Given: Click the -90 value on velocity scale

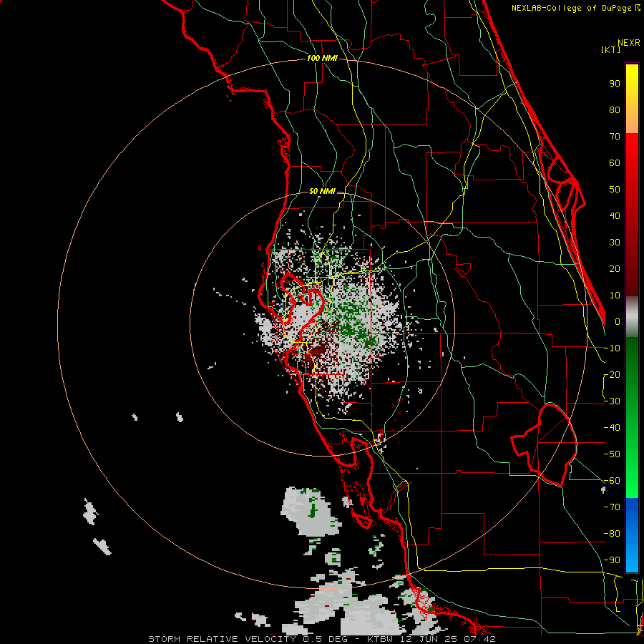Looking at the screenshot, I should click(x=612, y=560).
